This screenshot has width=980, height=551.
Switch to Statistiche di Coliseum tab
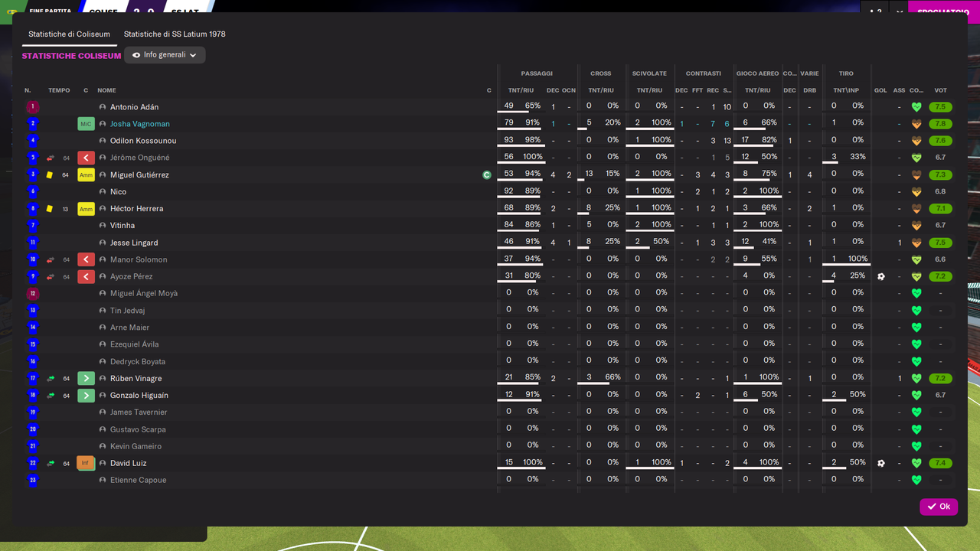[69, 34]
